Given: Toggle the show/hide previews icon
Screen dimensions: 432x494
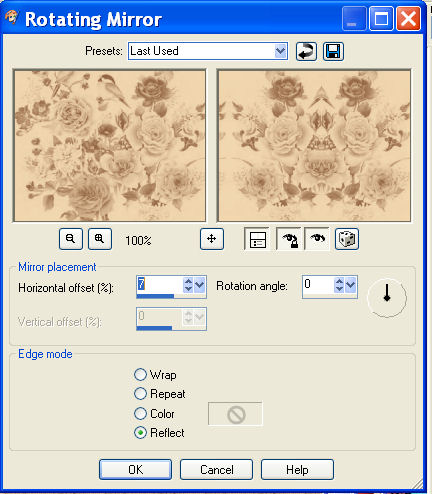Looking at the screenshot, I should point(258,239).
